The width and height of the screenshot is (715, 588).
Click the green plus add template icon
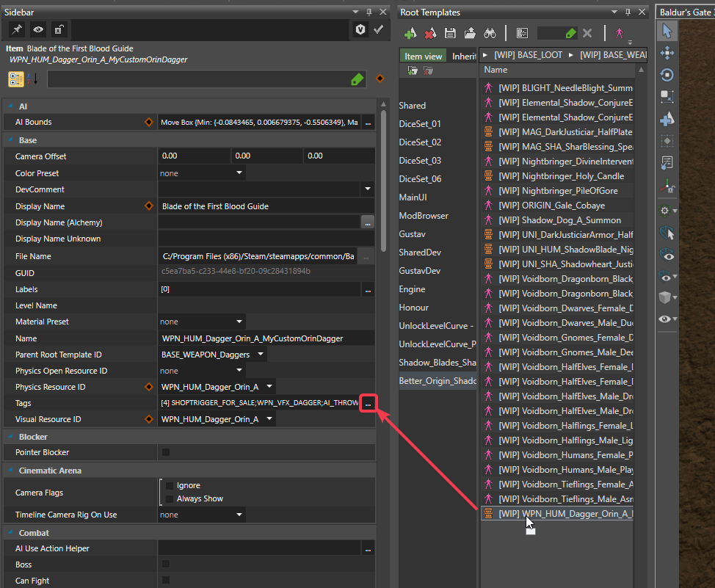[x=410, y=33]
